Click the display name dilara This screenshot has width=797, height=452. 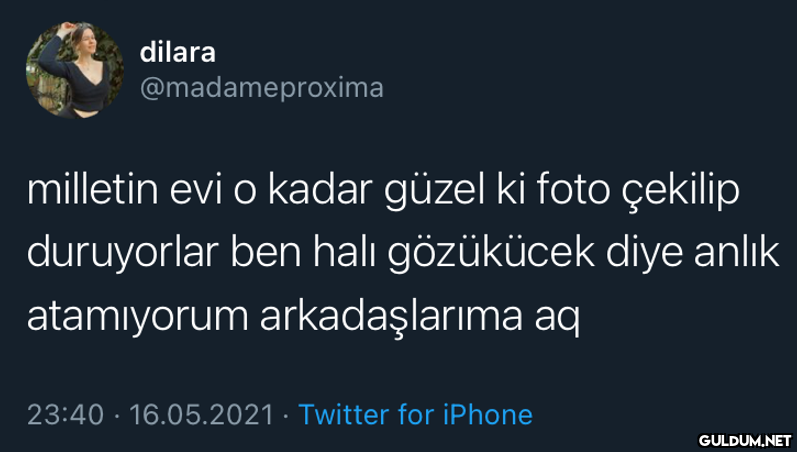pos(177,52)
